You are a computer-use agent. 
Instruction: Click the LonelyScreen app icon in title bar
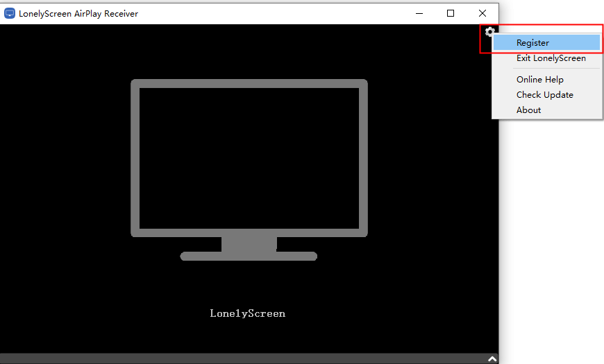tap(9, 13)
